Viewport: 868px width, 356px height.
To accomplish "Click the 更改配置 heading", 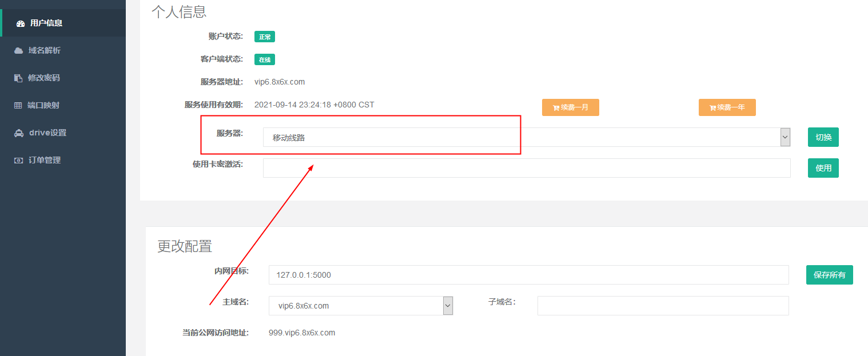I will pyautogui.click(x=185, y=246).
